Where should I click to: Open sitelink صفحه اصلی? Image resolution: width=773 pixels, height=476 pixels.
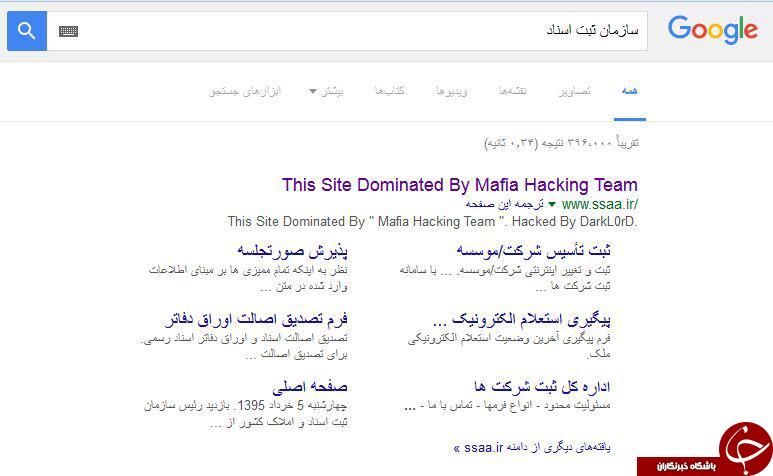(x=310, y=387)
